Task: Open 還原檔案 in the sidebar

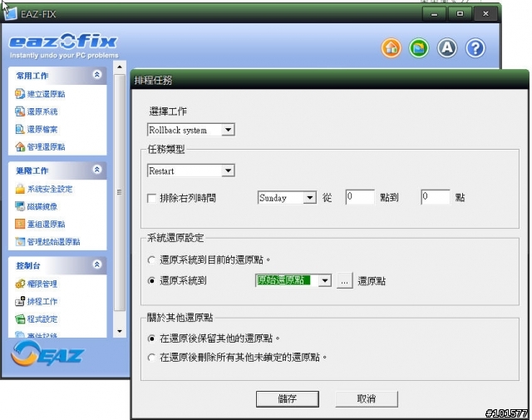Action: click(42, 130)
